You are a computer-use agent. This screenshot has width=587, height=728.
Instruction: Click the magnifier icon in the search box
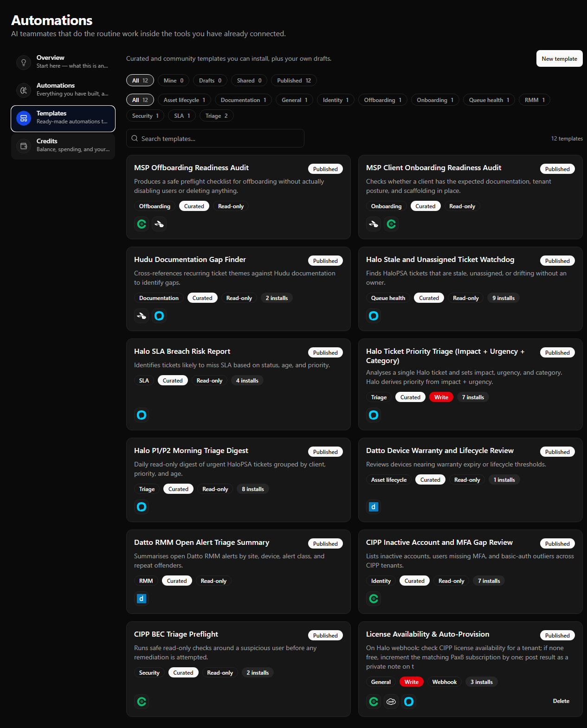click(x=135, y=138)
